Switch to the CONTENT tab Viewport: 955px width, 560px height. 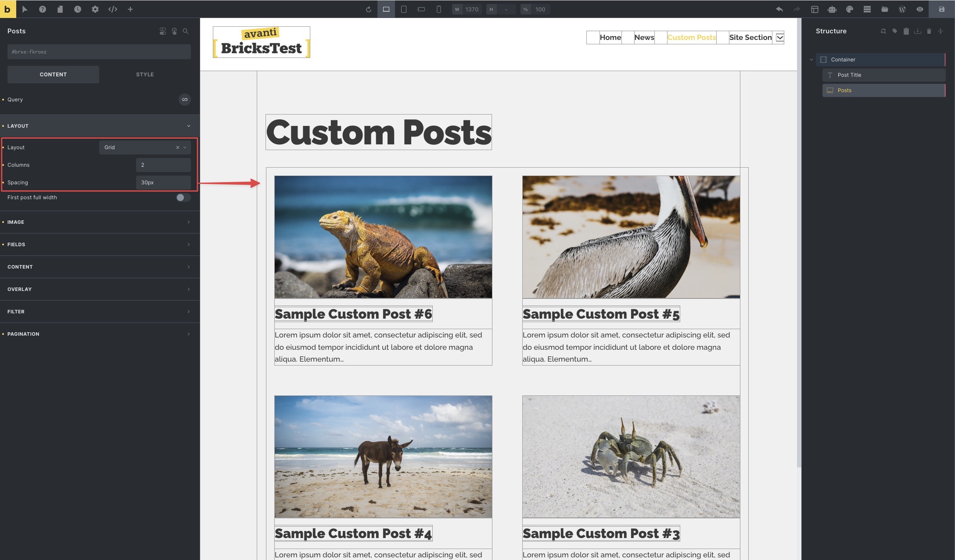pyautogui.click(x=53, y=75)
